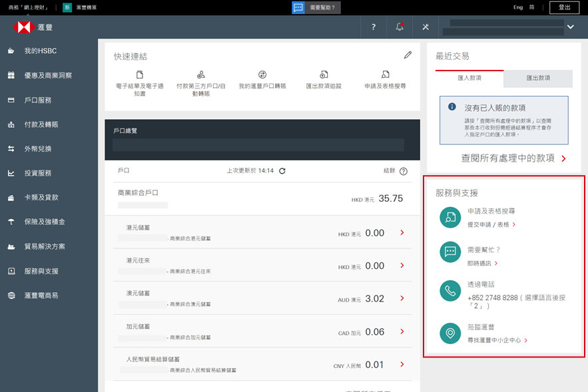Click the 電子結單及電子通知書 quick link icon
This screenshot has height=392, width=588.
pos(140,75)
